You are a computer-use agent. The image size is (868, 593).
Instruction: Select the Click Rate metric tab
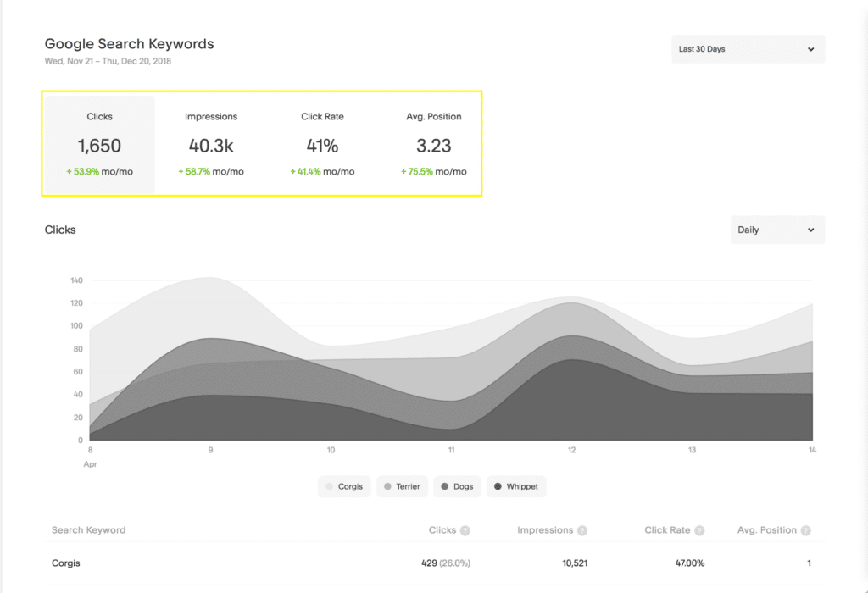[322, 144]
